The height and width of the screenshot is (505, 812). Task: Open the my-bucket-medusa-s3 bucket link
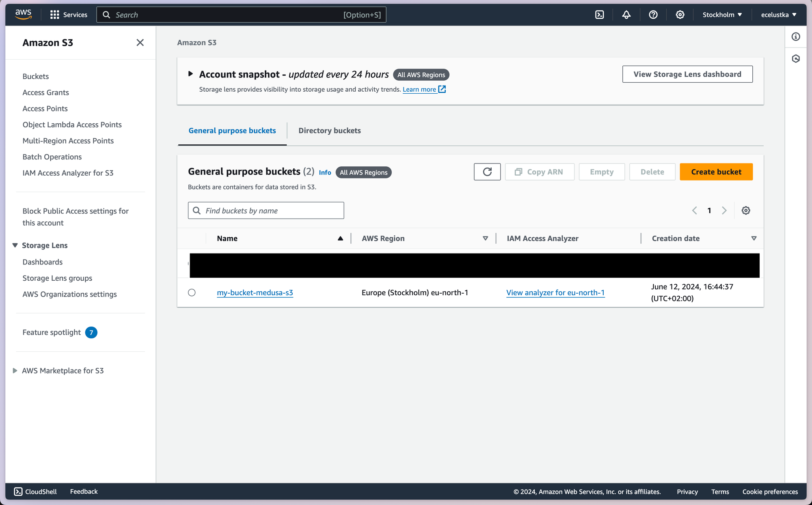pyautogui.click(x=255, y=292)
